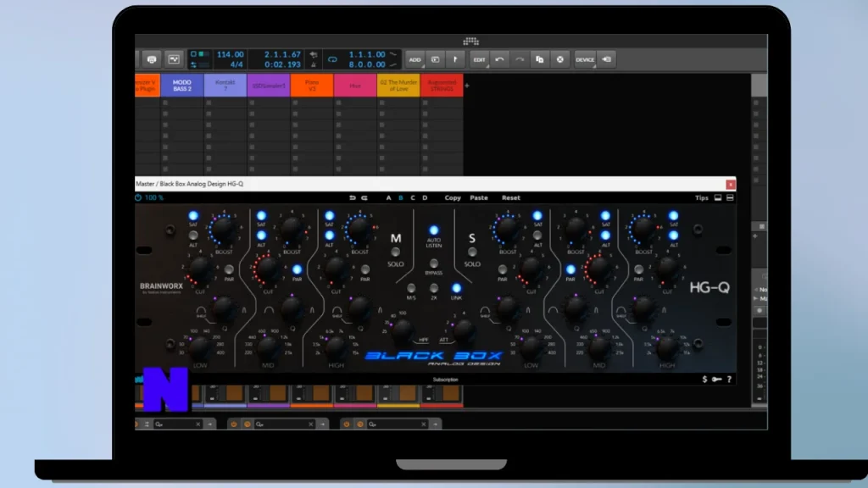868x488 pixels.
Task: Click the delete circle-X icon in DAW toolbar
Action: pyautogui.click(x=559, y=59)
